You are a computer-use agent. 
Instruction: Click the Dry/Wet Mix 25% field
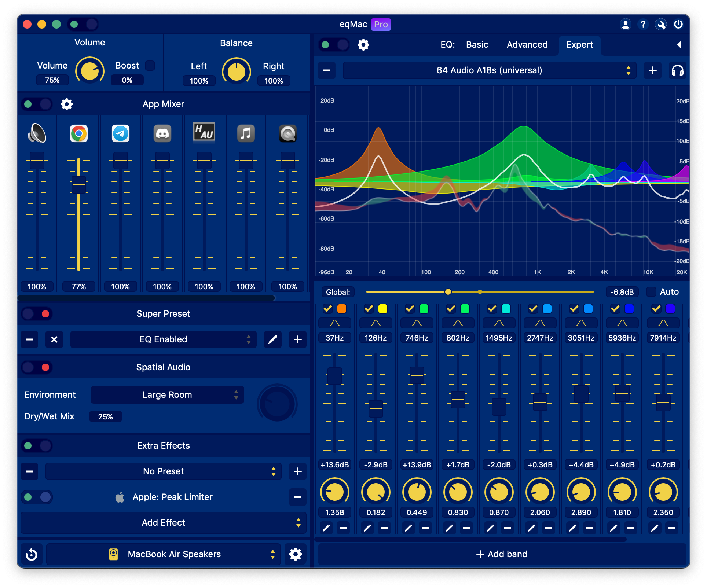click(106, 417)
